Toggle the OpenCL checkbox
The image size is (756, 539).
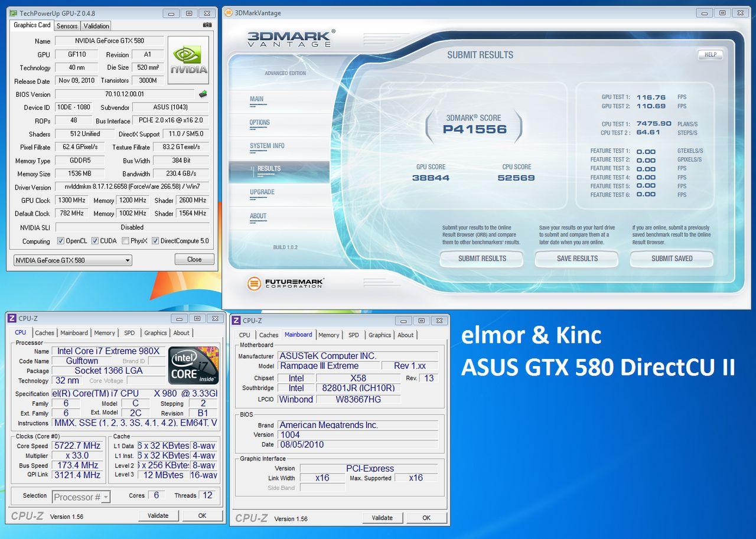(x=60, y=241)
